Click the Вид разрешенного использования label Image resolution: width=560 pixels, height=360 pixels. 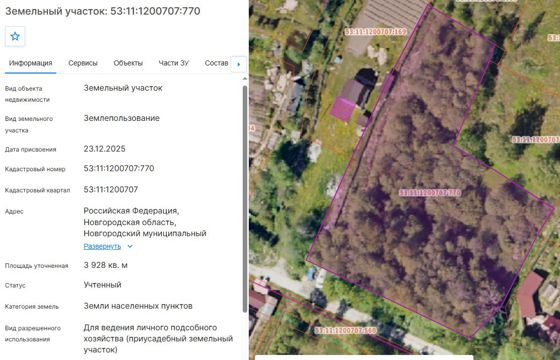point(33,334)
